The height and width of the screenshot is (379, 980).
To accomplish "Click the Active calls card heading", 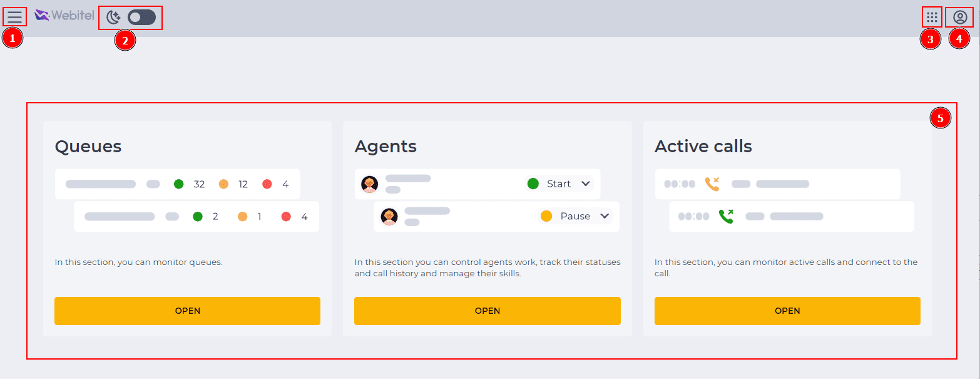I will coord(703,147).
